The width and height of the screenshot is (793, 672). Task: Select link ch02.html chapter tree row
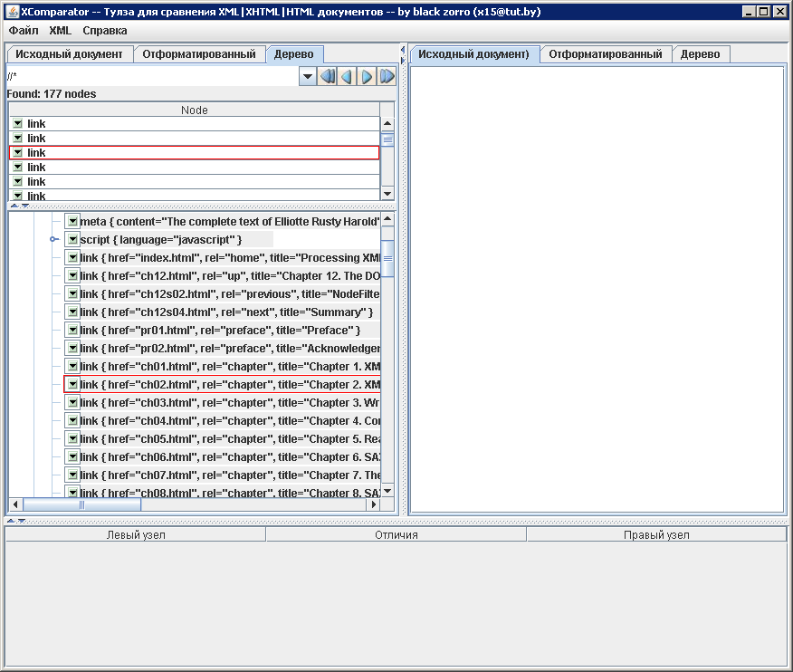[x=226, y=384]
